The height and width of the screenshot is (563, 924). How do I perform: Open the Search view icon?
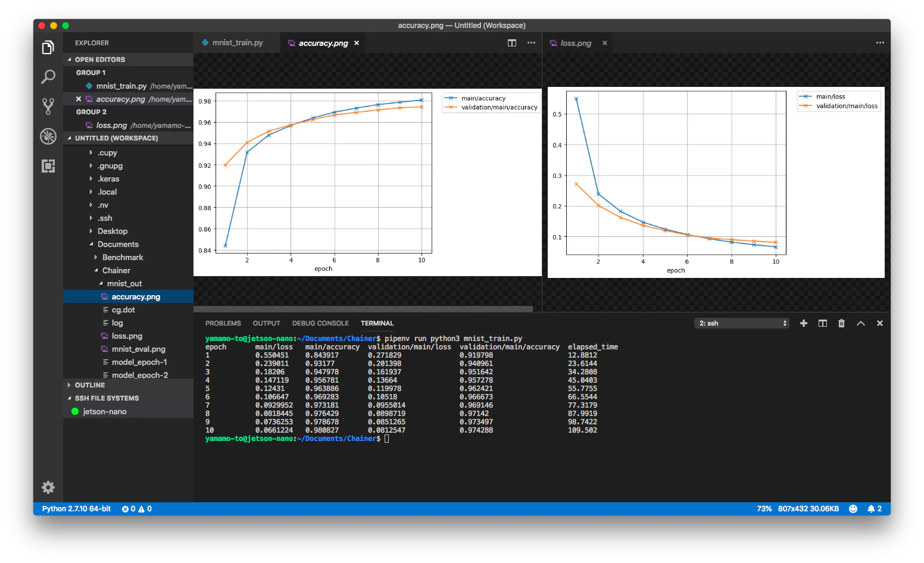48,77
